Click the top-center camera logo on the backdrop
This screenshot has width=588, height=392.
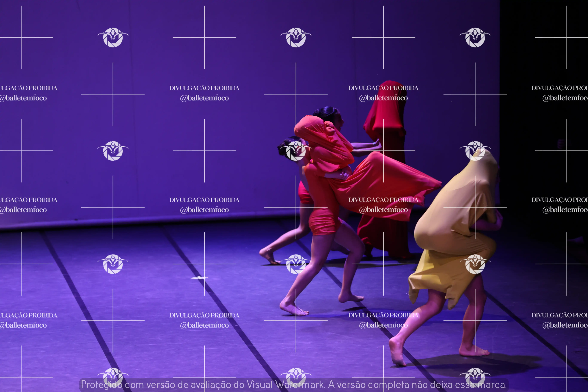coord(296,38)
